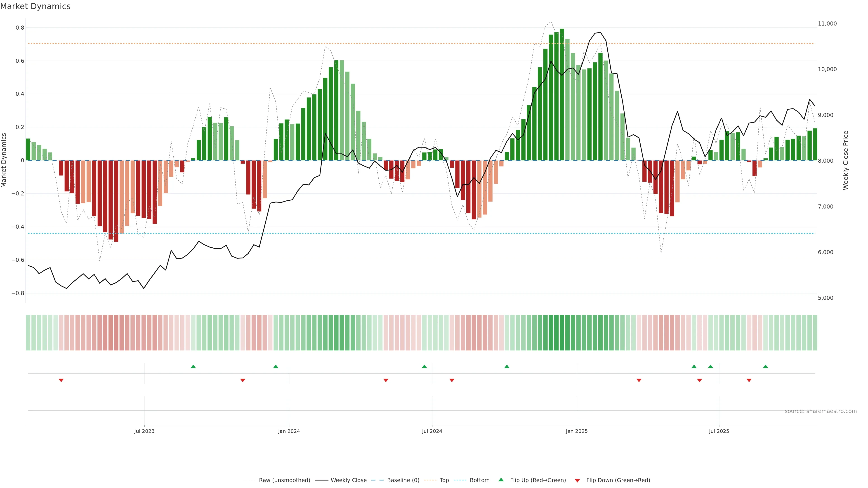868x488 pixels.
Task: Hide the Baseline (0) line via the legend
Action: [x=403, y=480]
